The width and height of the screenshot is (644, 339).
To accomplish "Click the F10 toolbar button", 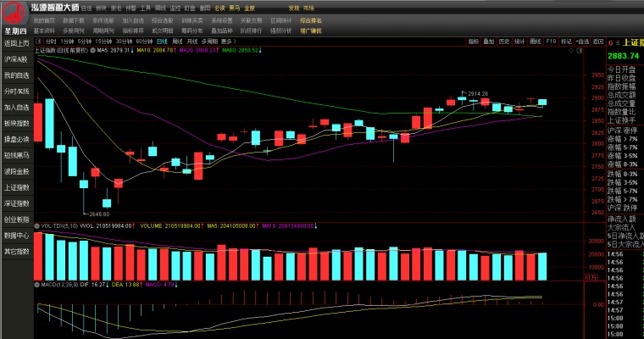I will 551,42.
